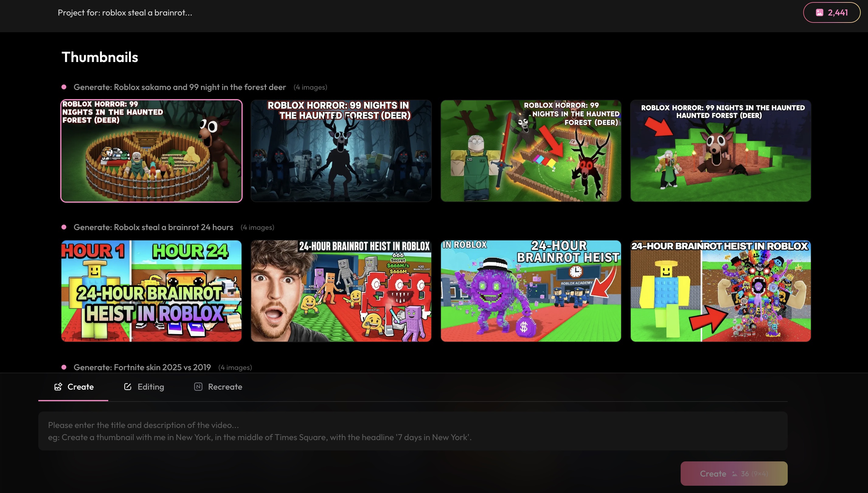Select the HOUR 1 vs HOUR 24 thumbnail
868x493 pixels.
coord(151,291)
